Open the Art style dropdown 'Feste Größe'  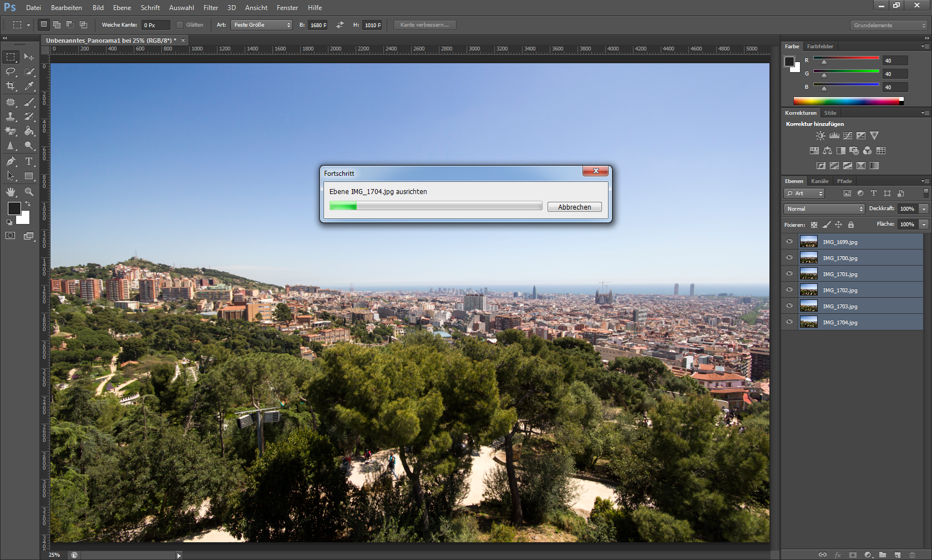click(x=262, y=25)
